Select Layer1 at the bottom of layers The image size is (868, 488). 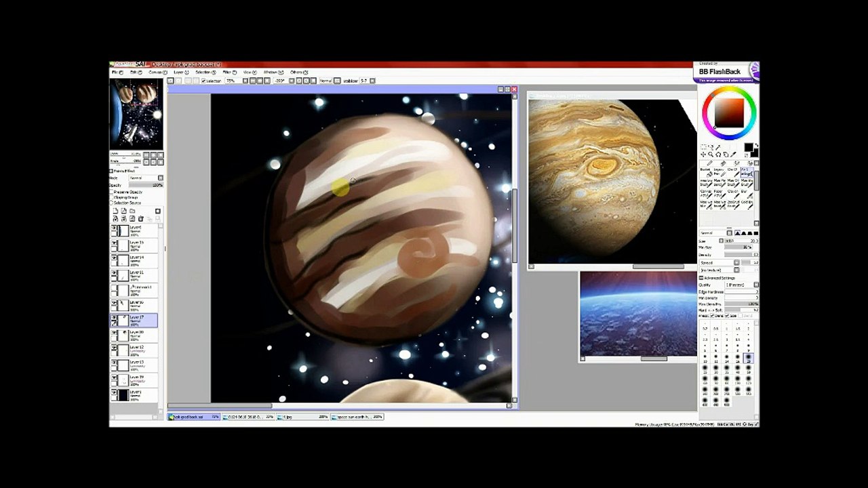coord(134,394)
